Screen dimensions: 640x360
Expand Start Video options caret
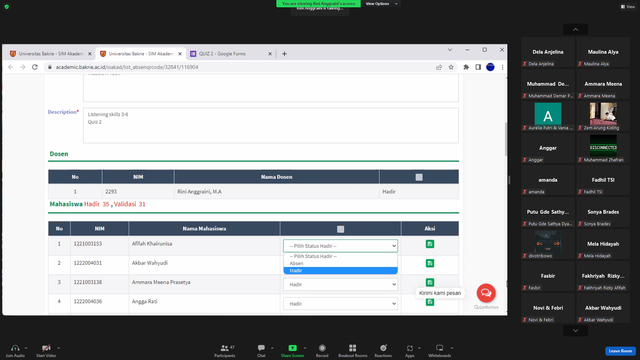58,348
